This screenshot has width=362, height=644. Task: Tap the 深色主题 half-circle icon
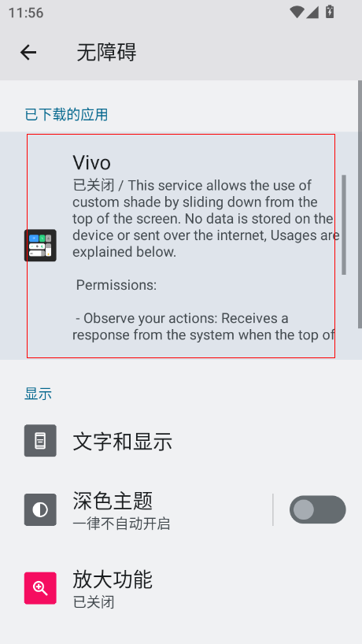pyautogui.click(x=40, y=509)
